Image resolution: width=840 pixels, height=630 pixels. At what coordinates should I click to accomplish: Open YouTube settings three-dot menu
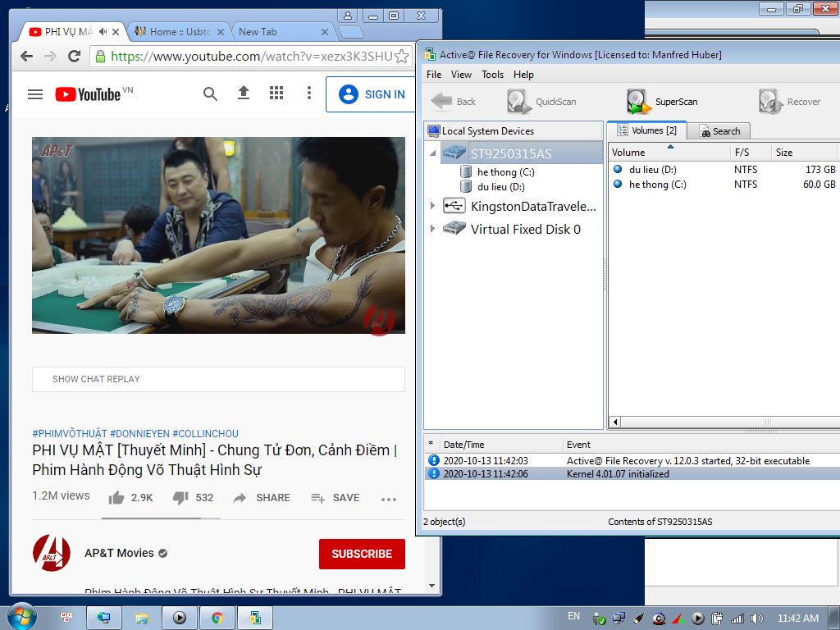(x=309, y=94)
